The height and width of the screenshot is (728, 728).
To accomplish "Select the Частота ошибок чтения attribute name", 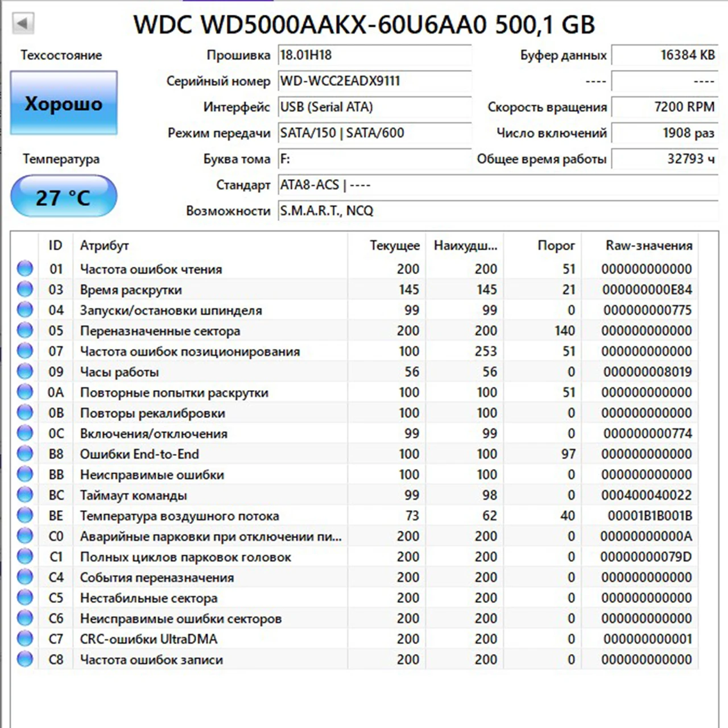I will (x=151, y=269).
